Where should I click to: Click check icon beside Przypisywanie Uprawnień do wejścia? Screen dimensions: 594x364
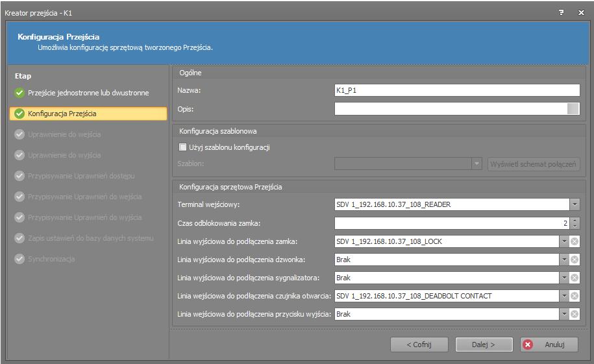click(19, 197)
